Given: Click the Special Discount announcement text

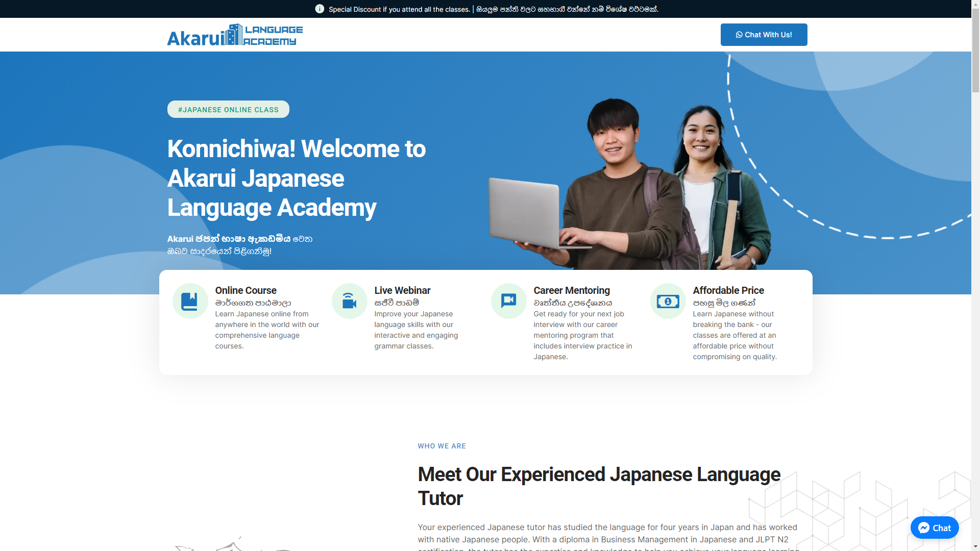Looking at the screenshot, I should coord(399,9).
